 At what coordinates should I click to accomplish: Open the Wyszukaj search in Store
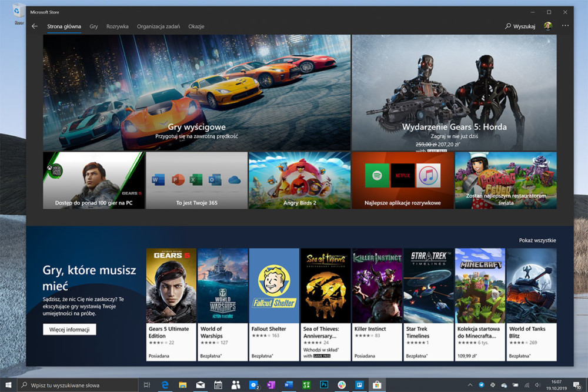coord(520,26)
